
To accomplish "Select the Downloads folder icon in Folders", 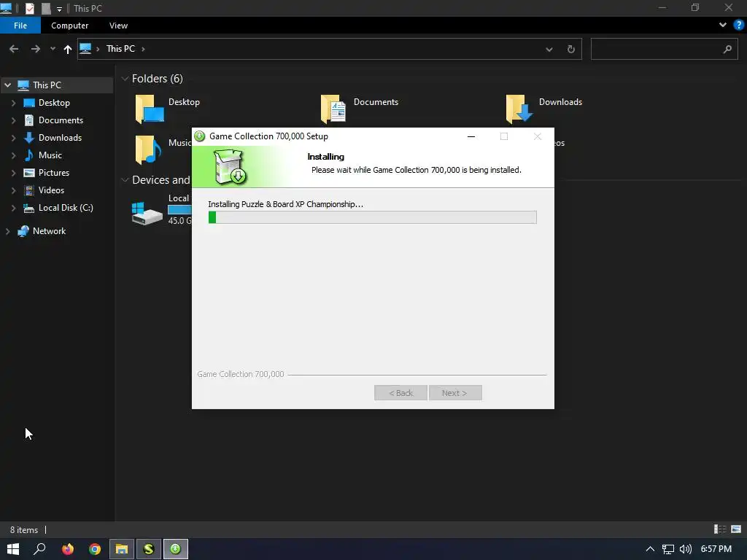I will click(519, 109).
